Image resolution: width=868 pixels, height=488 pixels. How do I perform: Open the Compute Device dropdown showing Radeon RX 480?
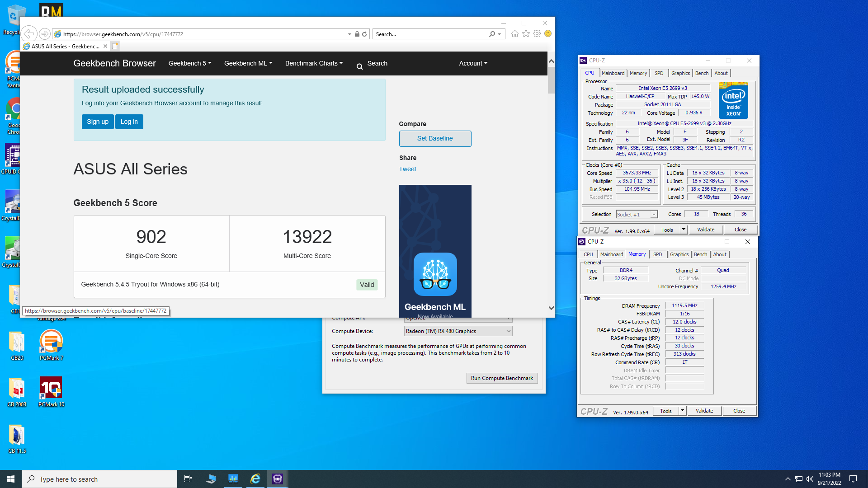click(458, 331)
